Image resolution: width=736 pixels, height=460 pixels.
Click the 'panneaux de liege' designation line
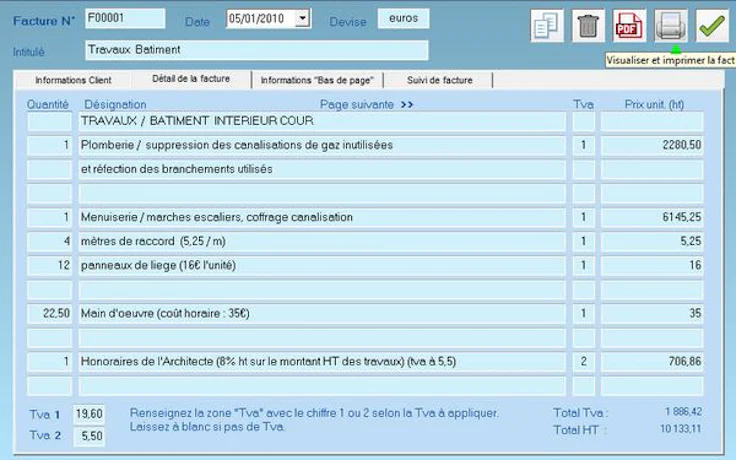(322, 266)
